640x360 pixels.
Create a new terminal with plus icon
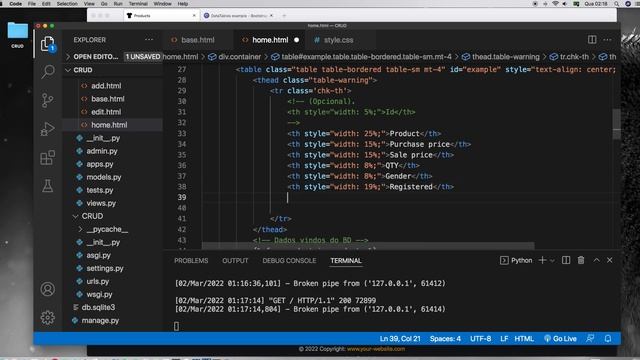(x=542, y=260)
